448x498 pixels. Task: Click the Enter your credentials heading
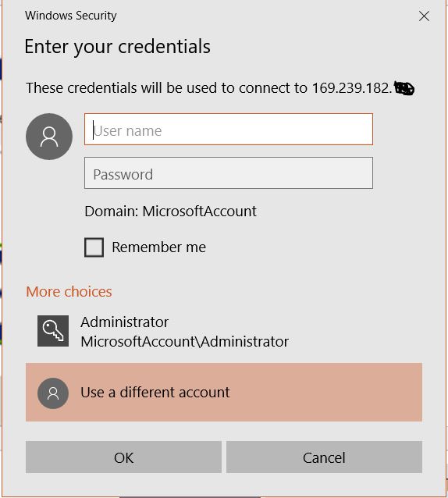[x=118, y=47]
